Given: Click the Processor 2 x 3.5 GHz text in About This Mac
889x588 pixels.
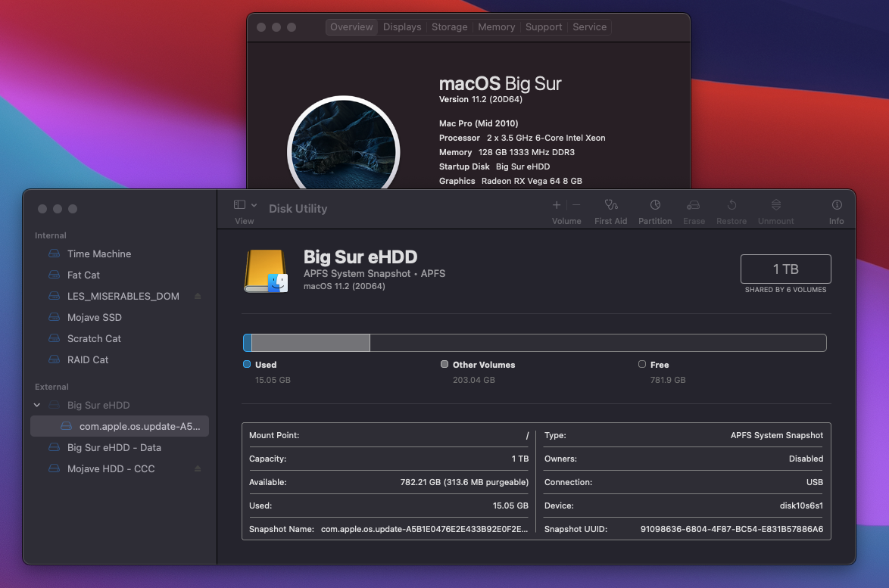Looking at the screenshot, I should [522, 138].
